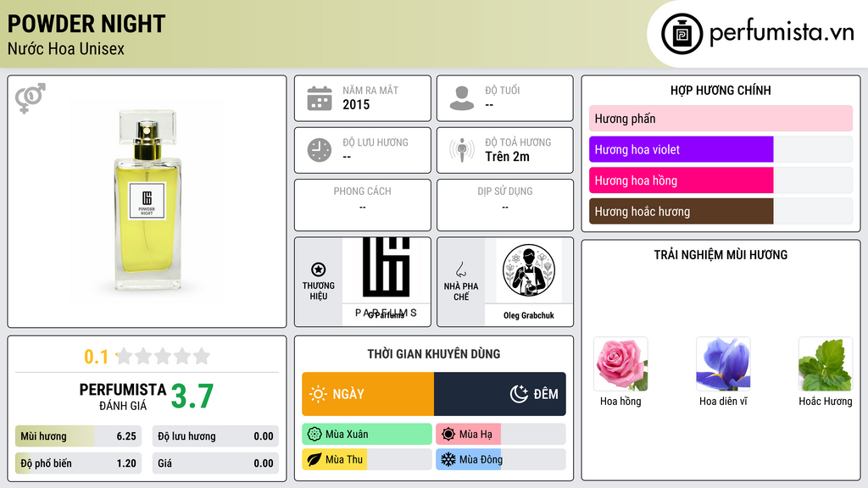Screen dimensions: 868x488
Task: Click the Trải nghiệm mùi hương heading
Action: [721, 255]
